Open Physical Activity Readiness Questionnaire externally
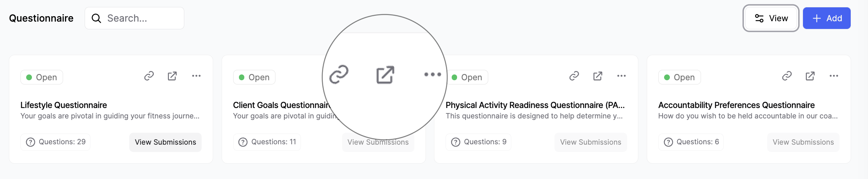 pos(598,76)
